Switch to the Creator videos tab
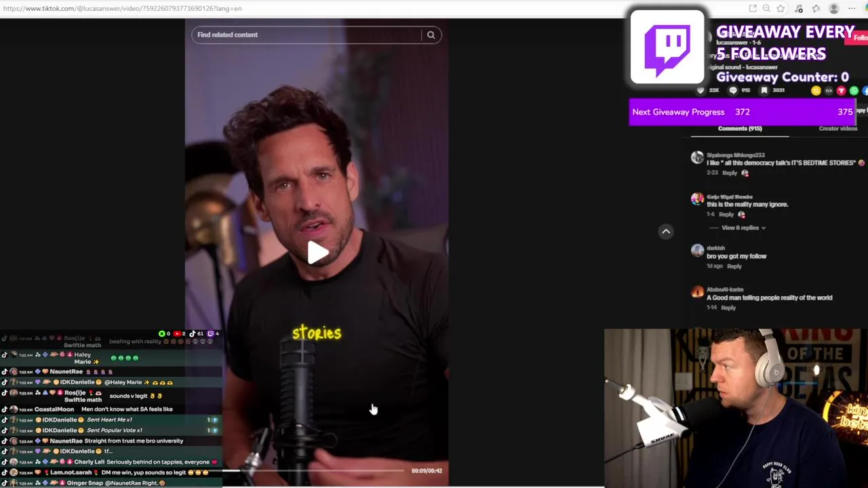This screenshot has width=868, height=488. (838, 129)
